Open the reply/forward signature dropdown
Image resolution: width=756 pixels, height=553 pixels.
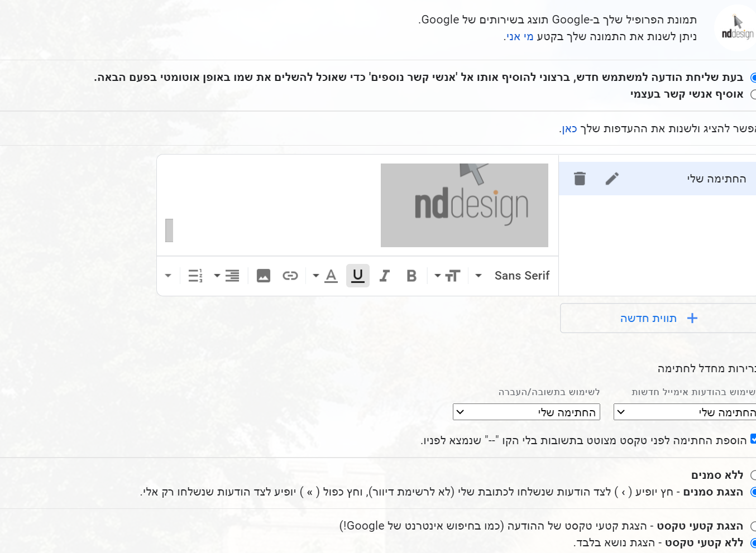527,412
